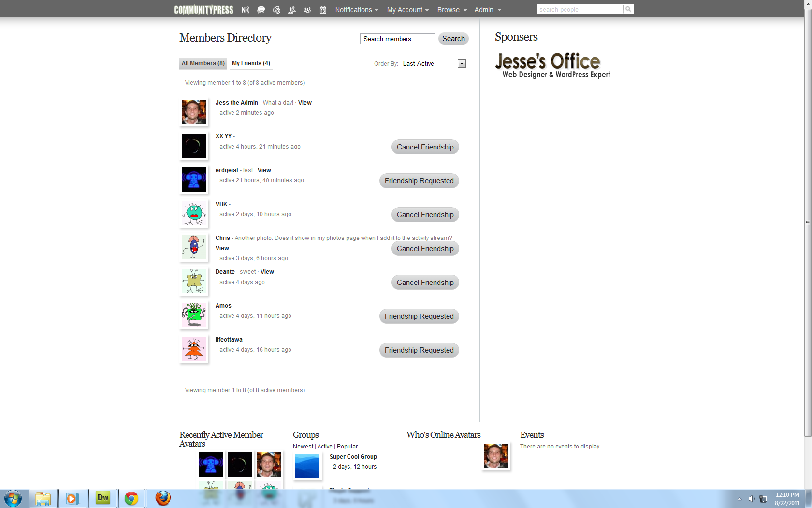
Task: View Deante's sweet update
Action: coord(267,272)
